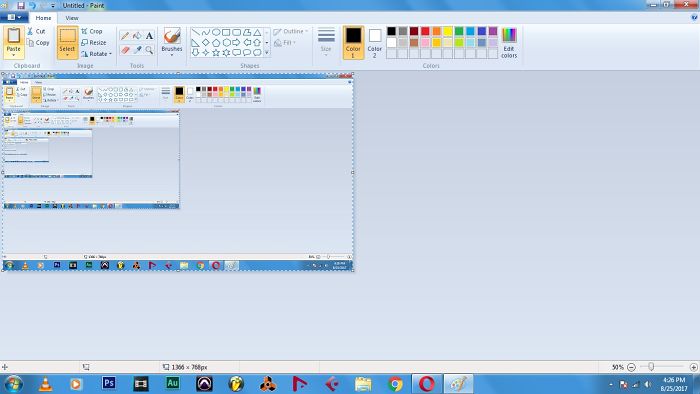Pick the Five-point star shape

click(216, 53)
